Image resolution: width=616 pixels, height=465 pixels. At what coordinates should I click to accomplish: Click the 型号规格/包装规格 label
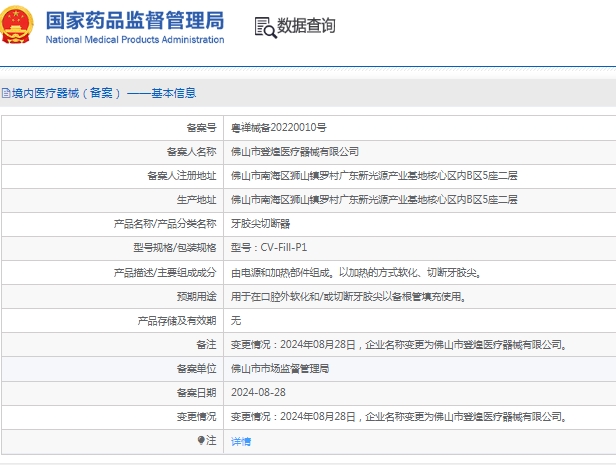coord(175,247)
